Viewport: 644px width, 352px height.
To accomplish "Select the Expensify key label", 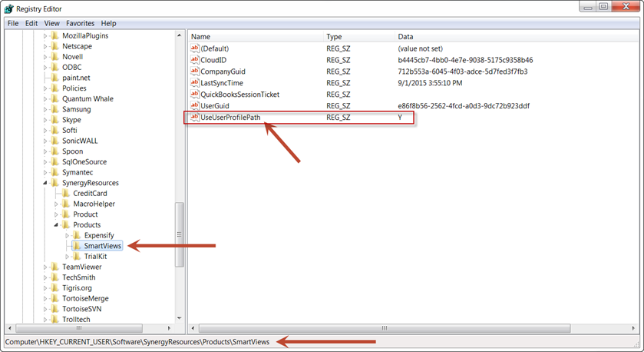I will point(99,235).
